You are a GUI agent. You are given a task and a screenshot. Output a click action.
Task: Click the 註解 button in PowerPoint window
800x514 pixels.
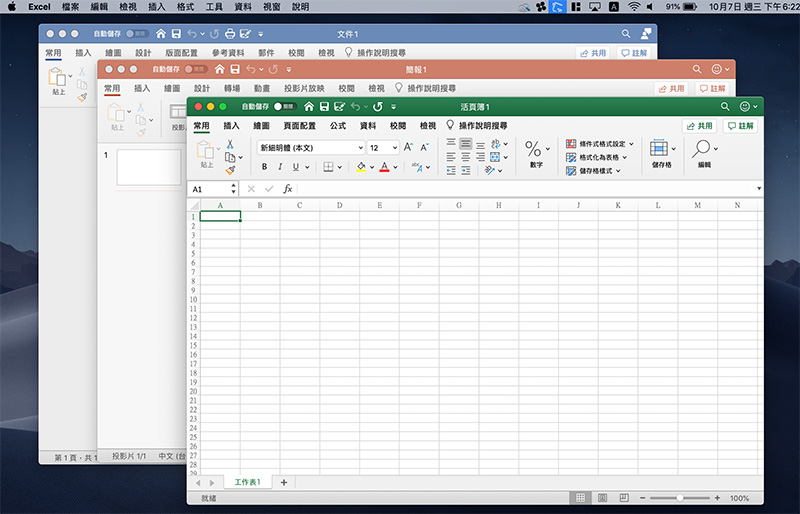pyautogui.click(x=712, y=88)
